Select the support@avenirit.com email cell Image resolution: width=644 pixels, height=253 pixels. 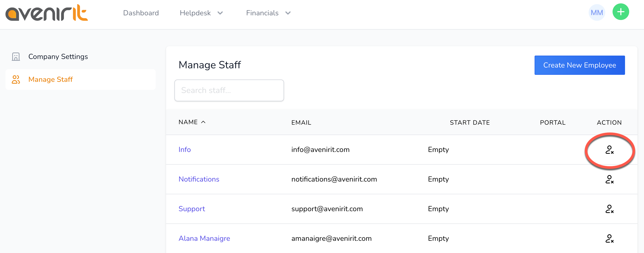(327, 209)
